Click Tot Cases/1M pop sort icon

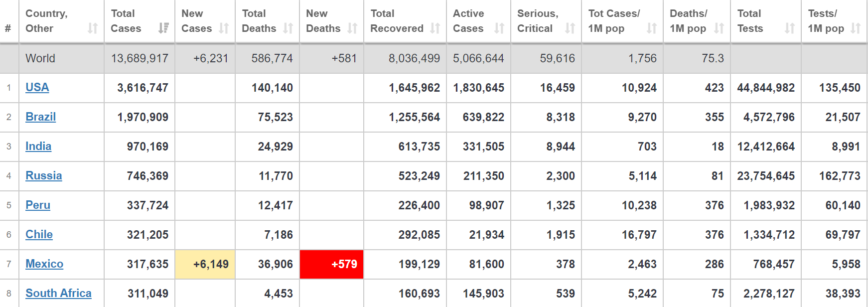[652, 28]
